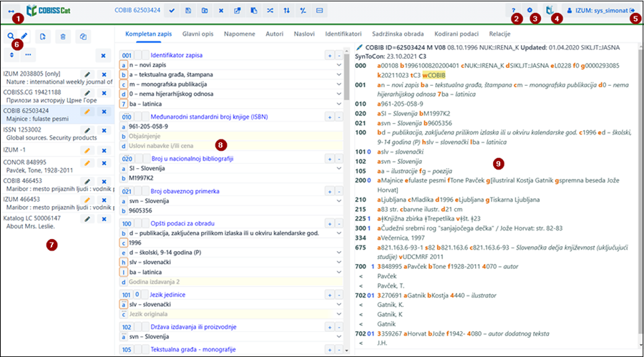Expand the 'SI – Slovenija' dropdown in field 020

(339, 168)
